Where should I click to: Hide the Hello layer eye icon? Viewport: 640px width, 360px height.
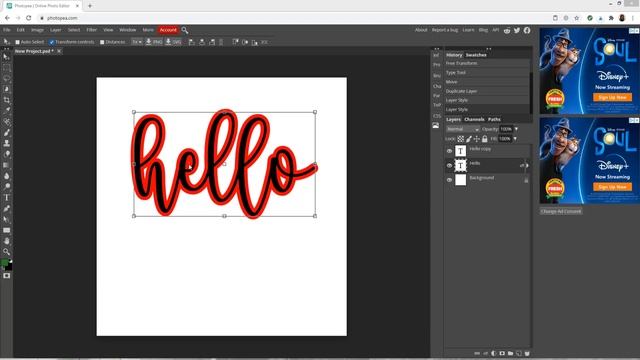[x=449, y=165]
